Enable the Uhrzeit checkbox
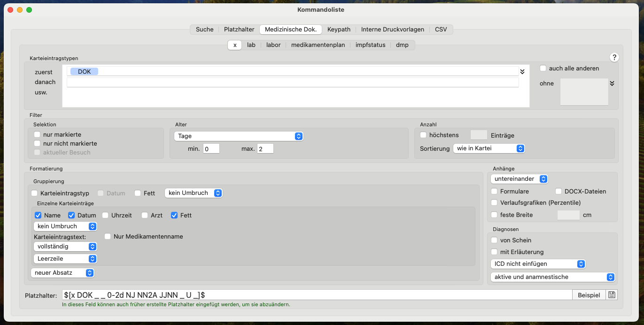This screenshot has height=325, width=644. point(105,215)
